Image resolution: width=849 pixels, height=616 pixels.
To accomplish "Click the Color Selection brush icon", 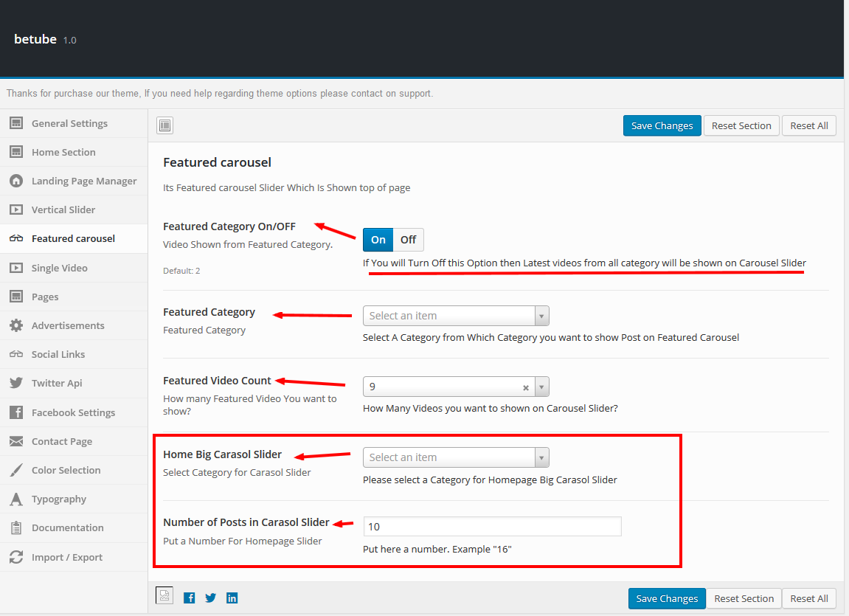I will 16,470.
